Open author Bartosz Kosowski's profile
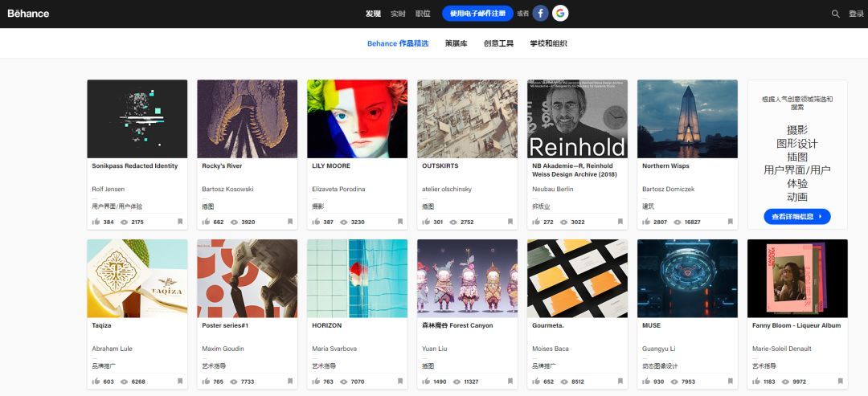Image resolution: width=868 pixels, height=396 pixels. coord(227,189)
